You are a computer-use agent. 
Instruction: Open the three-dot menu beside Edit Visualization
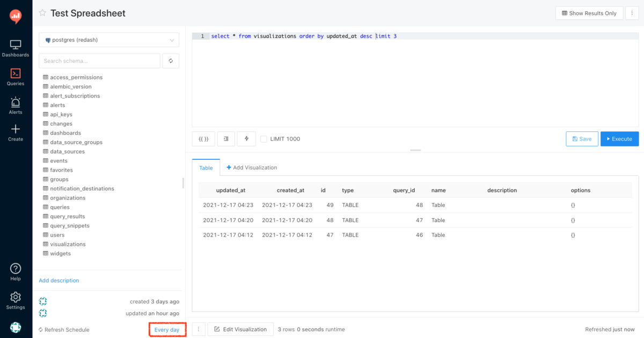click(198, 329)
